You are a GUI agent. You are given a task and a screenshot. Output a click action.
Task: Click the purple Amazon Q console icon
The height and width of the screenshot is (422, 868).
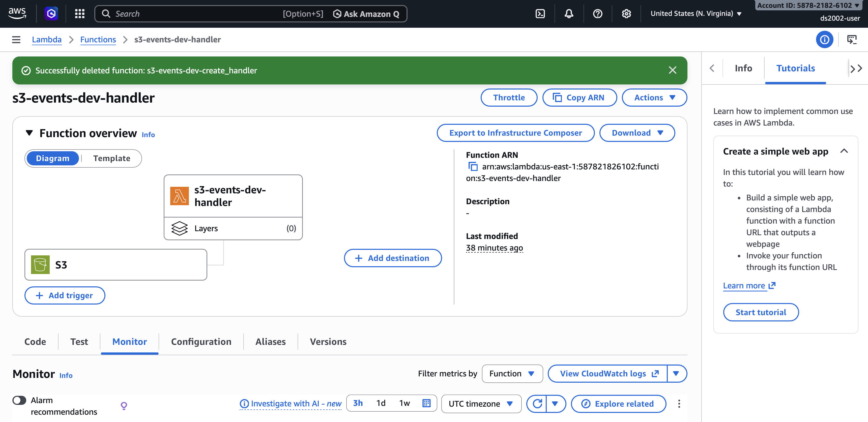tap(51, 13)
